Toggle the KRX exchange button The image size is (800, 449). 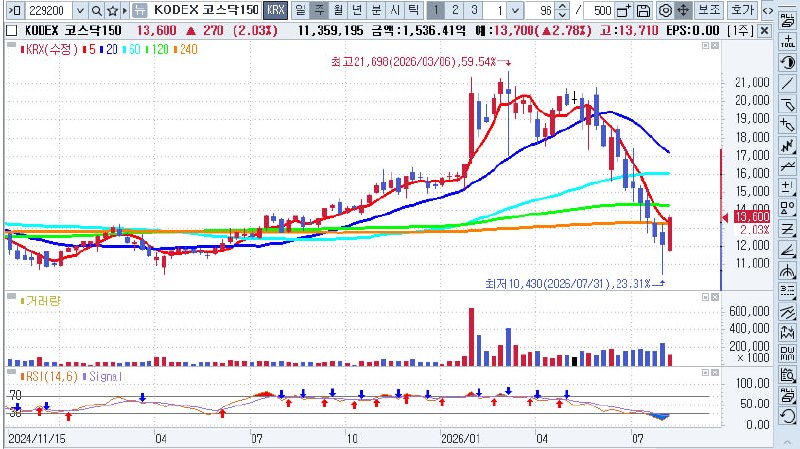276,10
